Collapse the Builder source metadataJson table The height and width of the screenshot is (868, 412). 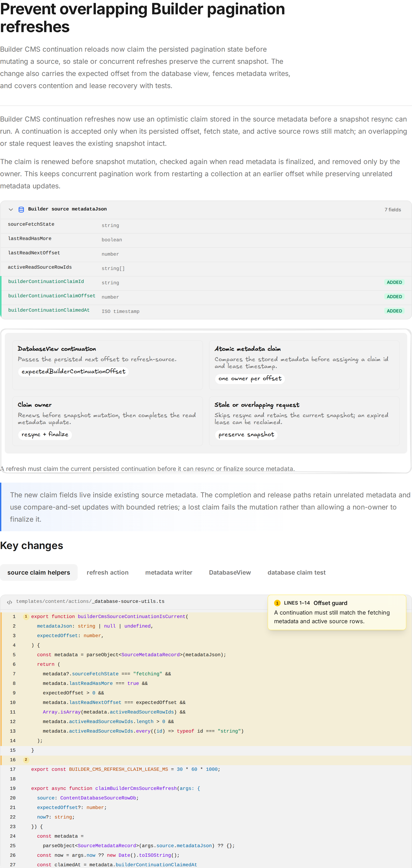tap(11, 209)
